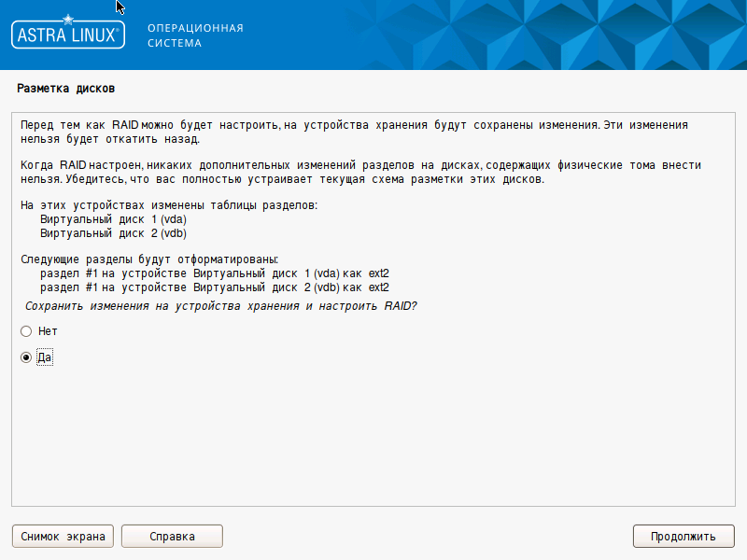Click the "Следующие разделы будут отформатированы" line

149,259
